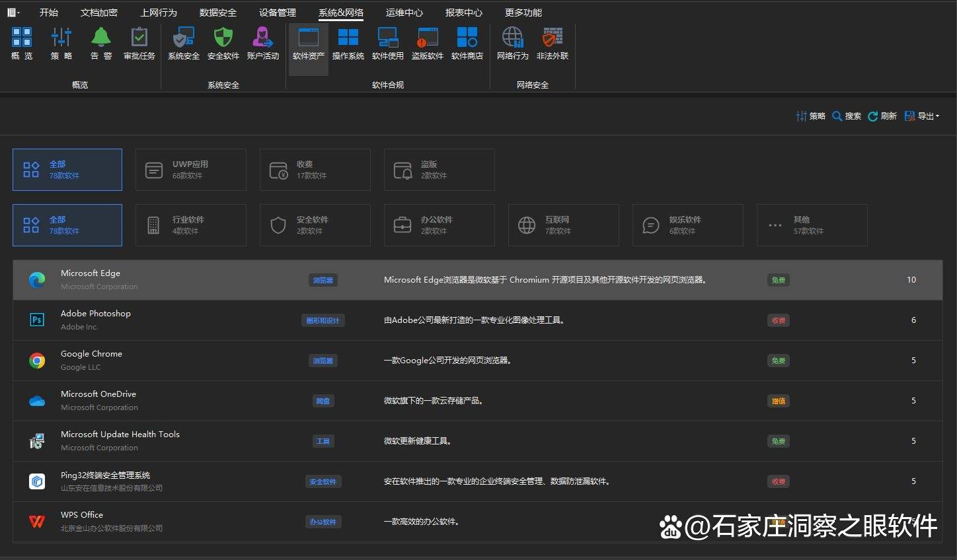This screenshot has width=957, height=560.
Task: Click install count 10 on Microsoft Edge row
Action: 911,280
